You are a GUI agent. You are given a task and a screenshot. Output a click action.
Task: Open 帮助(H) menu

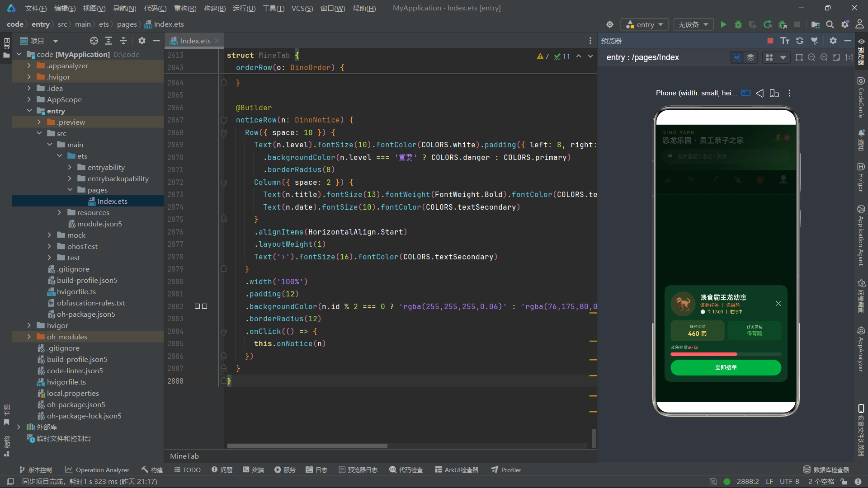click(x=364, y=8)
